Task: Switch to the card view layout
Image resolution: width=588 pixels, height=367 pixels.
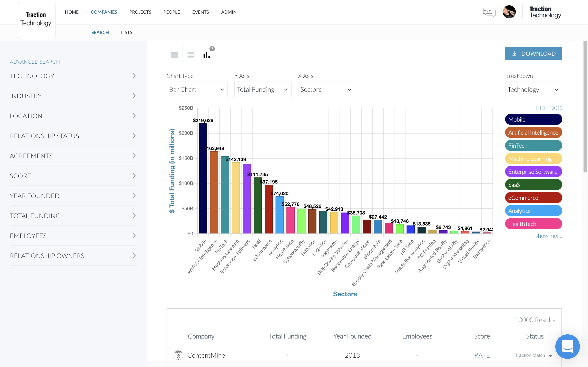Action: pyautogui.click(x=174, y=55)
